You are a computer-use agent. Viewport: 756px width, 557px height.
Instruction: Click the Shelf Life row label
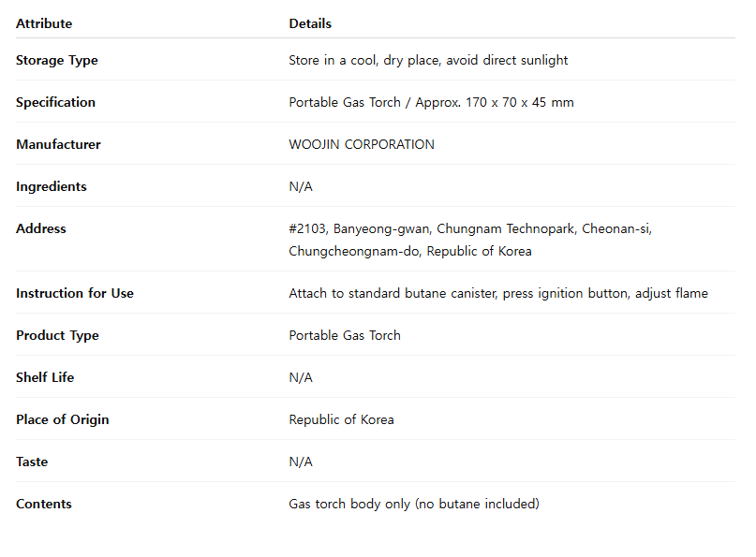click(45, 377)
